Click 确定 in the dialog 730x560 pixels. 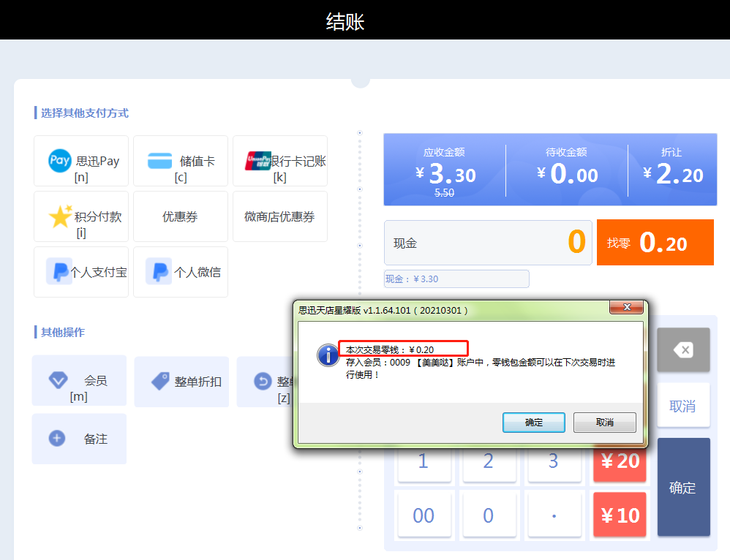(533, 423)
